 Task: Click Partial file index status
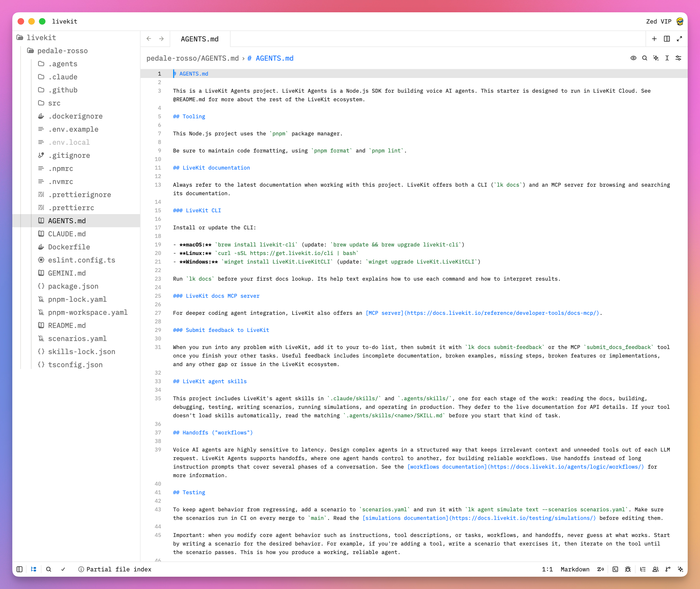(115, 569)
